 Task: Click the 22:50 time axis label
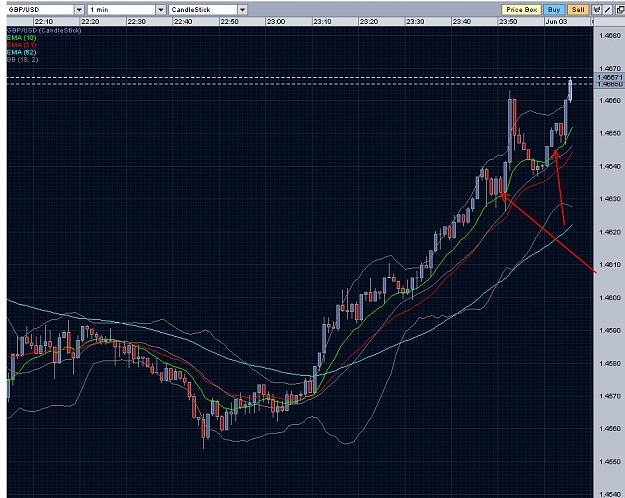click(230, 22)
